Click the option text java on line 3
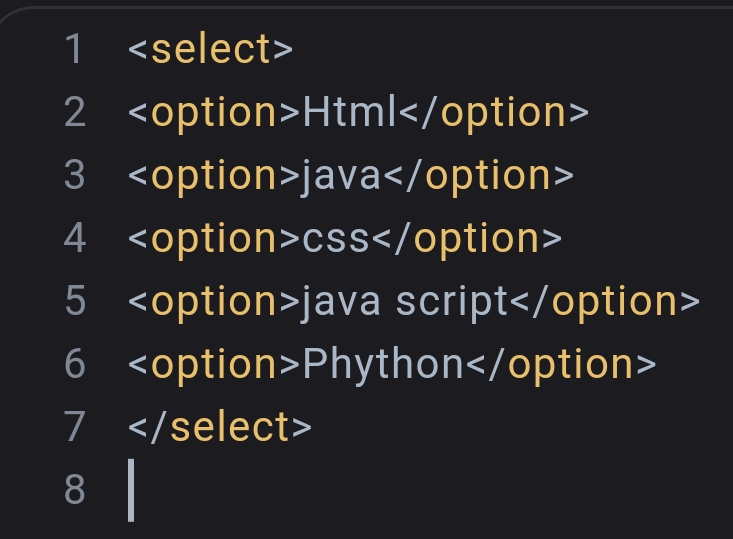733x539 pixels. (342, 176)
